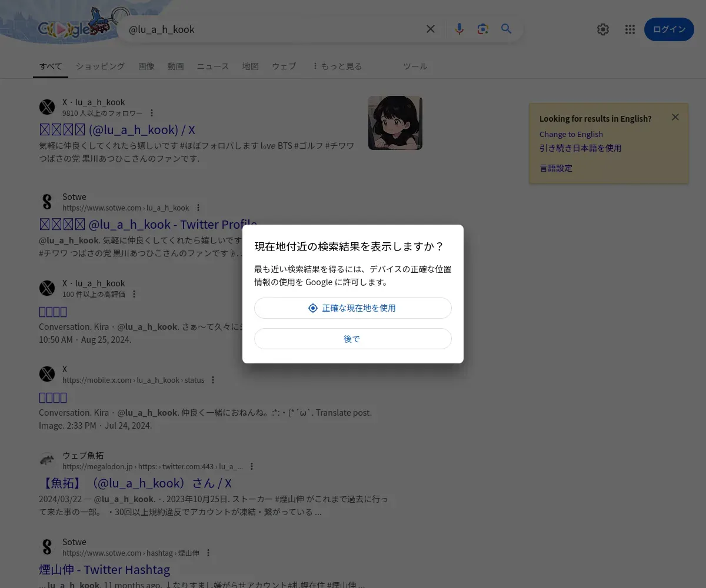This screenshot has width=706, height=588.
Task: Open the (@lu_a_h_kook) / X result link
Action: tap(117, 129)
